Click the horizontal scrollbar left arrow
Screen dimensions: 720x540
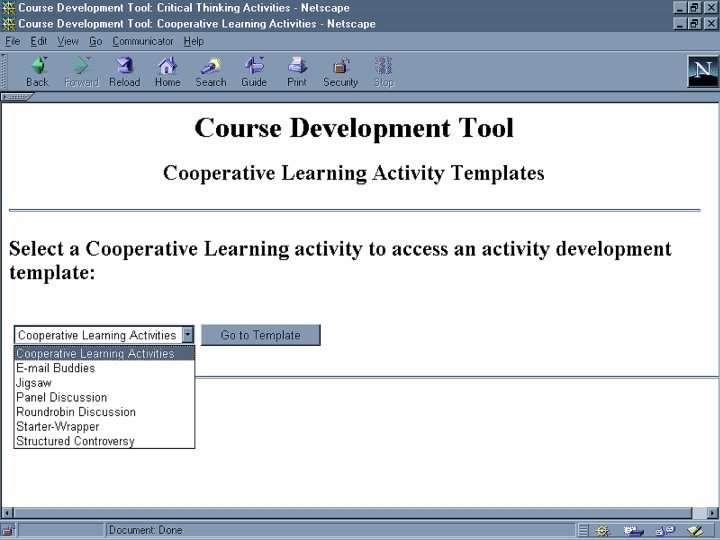(x=7, y=512)
